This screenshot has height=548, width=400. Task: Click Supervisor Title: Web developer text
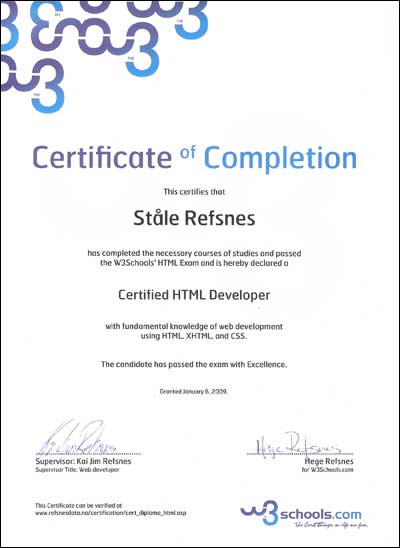tap(77, 470)
